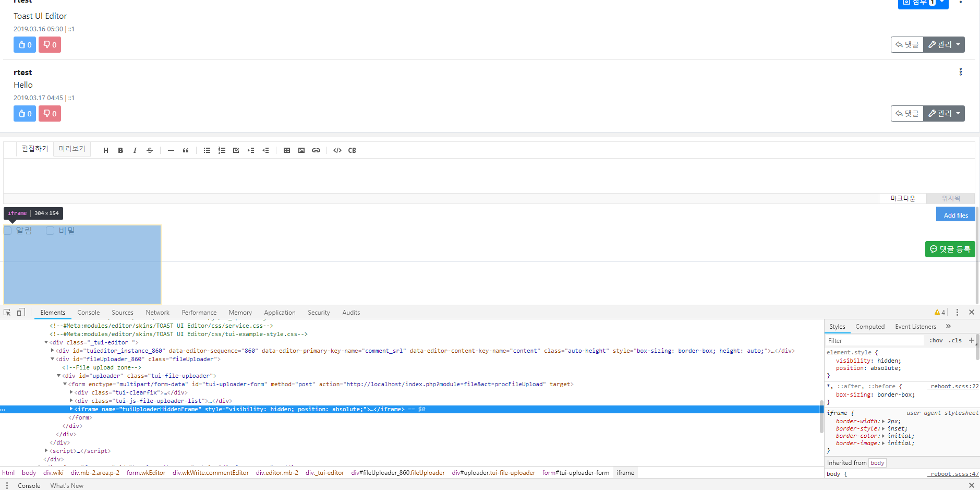This screenshot has width=980, height=490.
Task: Create an ordered numbered list
Action: pos(222,150)
